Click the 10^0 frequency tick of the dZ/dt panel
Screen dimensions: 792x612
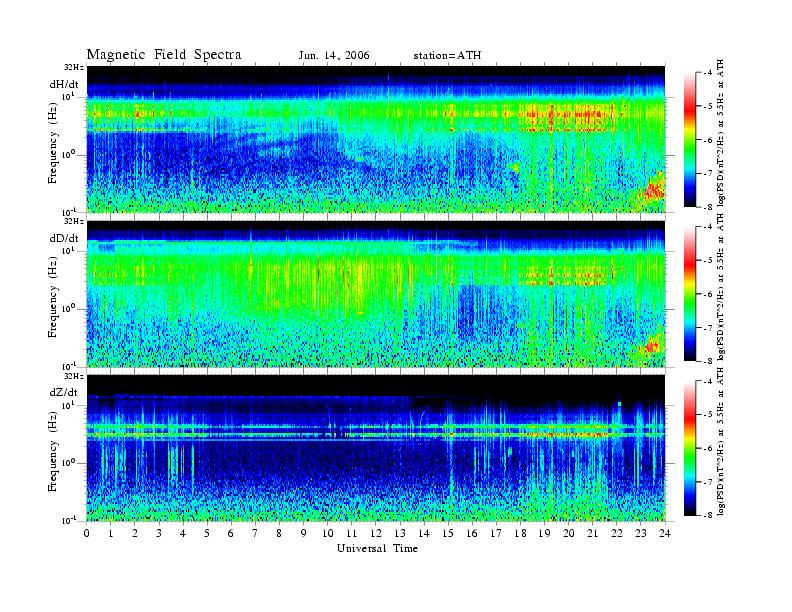(x=68, y=462)
